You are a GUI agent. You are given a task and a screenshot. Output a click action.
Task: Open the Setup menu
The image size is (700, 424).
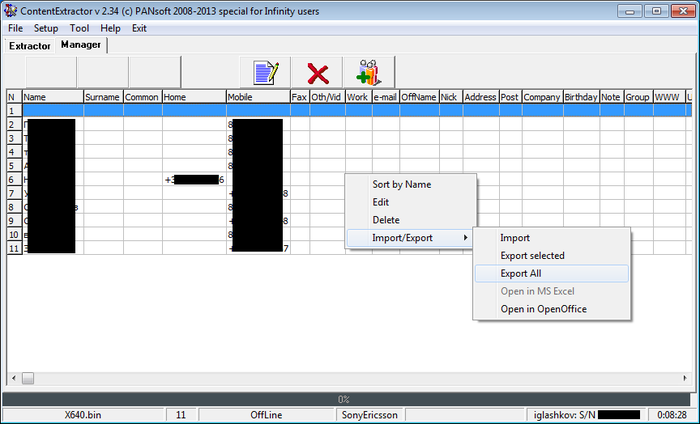[x=46, y=28]
